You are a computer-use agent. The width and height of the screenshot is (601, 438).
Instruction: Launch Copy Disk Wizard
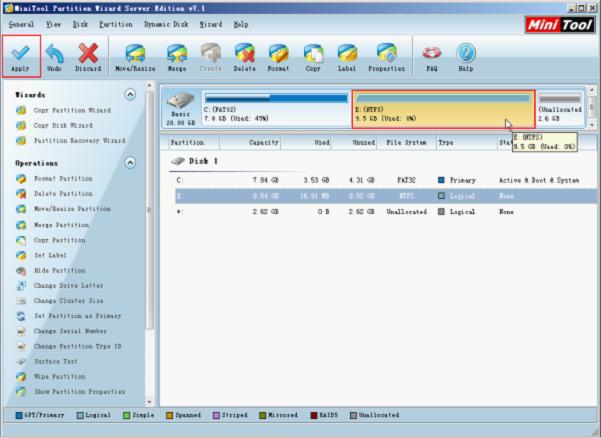pos(63,125)
